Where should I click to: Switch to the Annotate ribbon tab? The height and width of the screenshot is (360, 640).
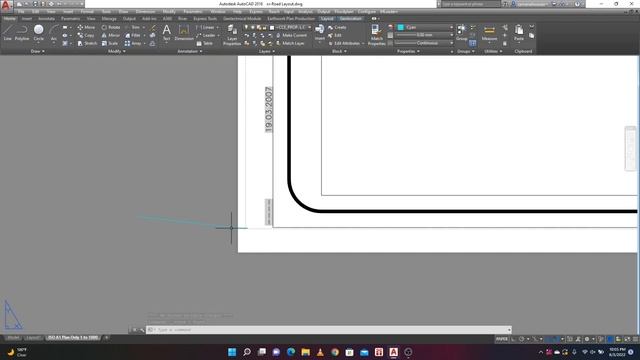pos(46,19)
